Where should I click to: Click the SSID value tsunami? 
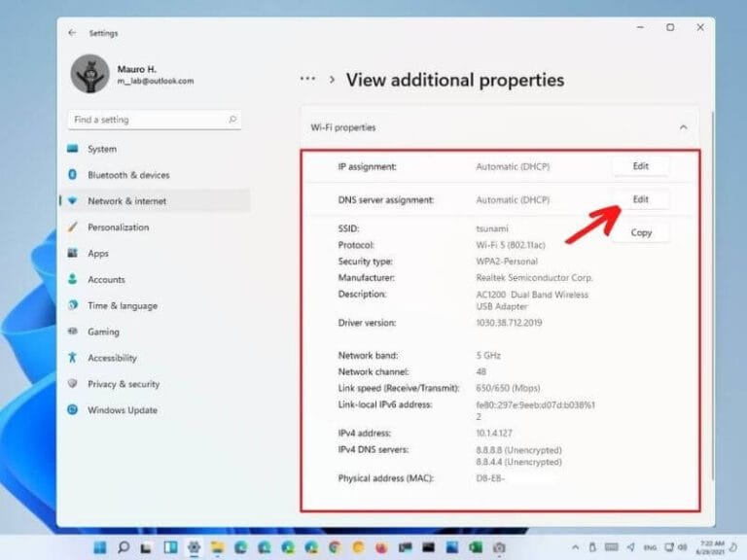pyautogui.click(x=492, y=228)
